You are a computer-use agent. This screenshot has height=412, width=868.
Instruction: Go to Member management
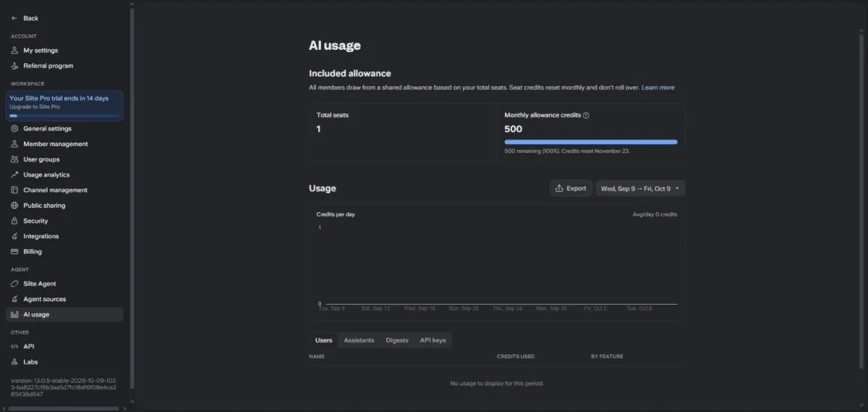pos(56,144)
